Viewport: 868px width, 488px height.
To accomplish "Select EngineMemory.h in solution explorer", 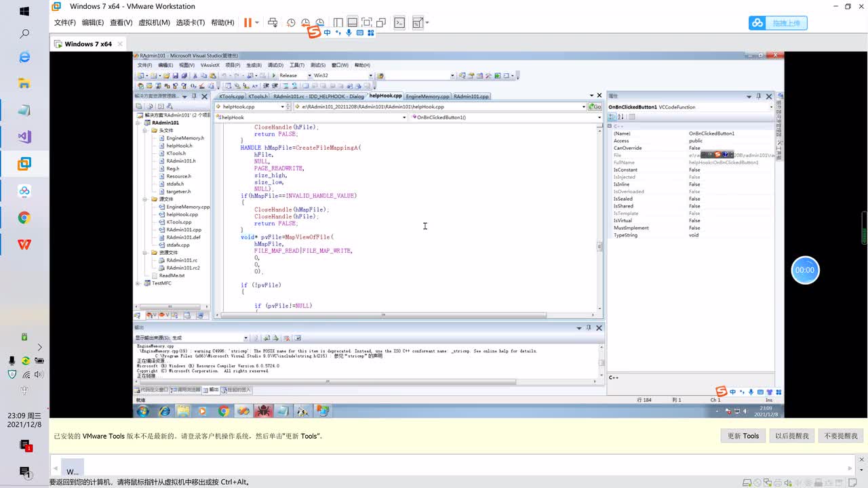I will [184, 138].
